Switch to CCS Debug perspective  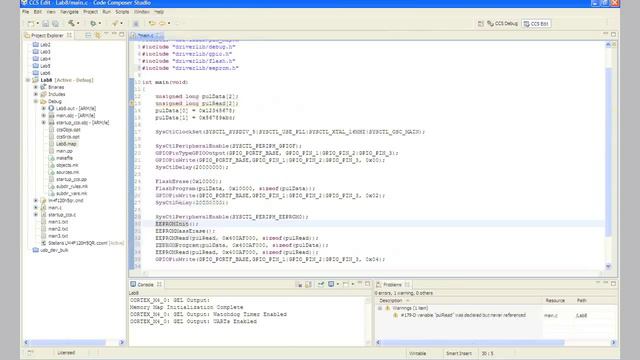coord(502,24)
